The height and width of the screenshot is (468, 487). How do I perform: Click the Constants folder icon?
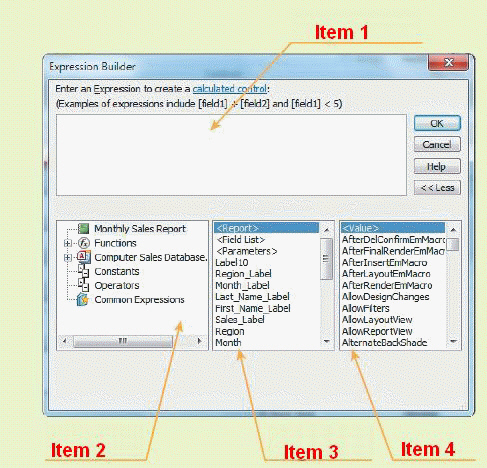point(83,271)
